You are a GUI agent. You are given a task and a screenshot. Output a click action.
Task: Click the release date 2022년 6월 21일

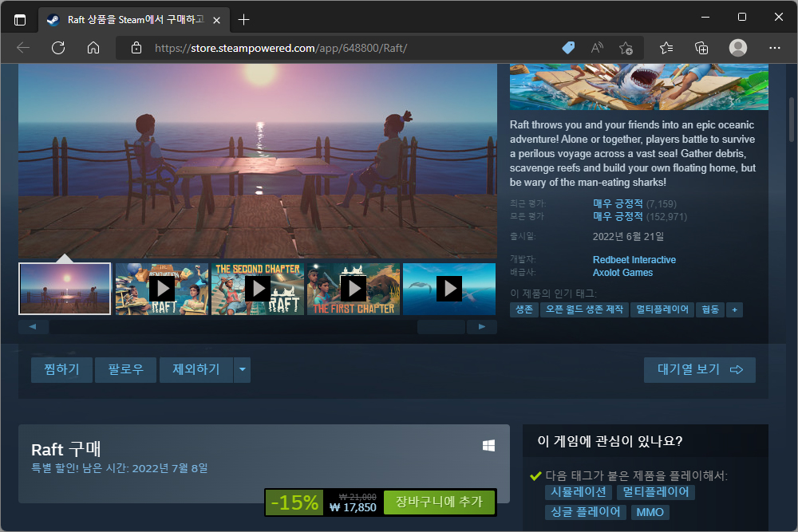click(x=629, y=237)
